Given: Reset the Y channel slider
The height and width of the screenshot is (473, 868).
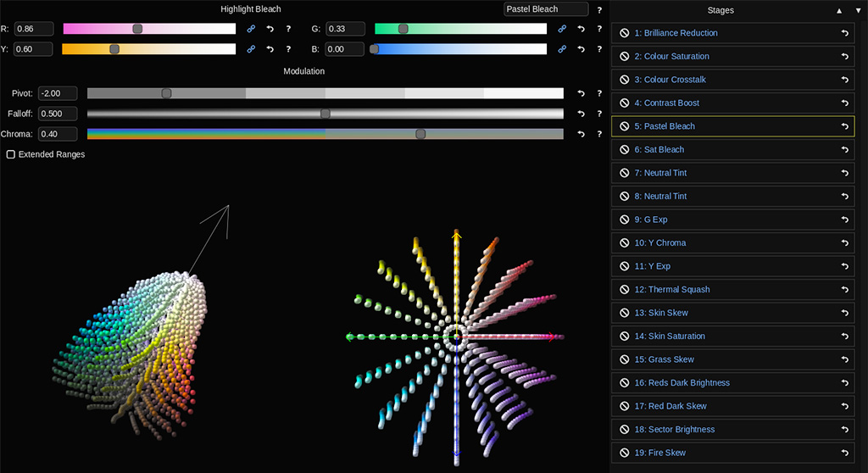Looking at the screenshot, I should click(x=270, y=48).
